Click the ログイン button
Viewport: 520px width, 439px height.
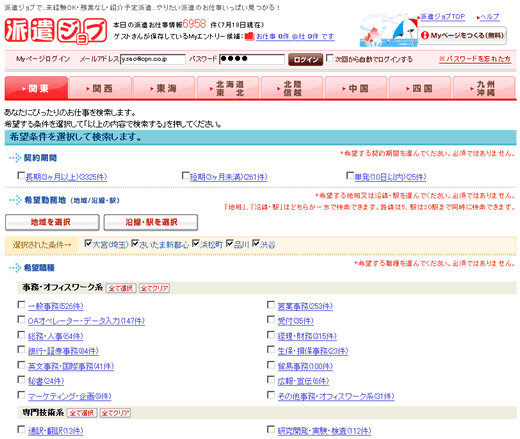tap(305, 59)
